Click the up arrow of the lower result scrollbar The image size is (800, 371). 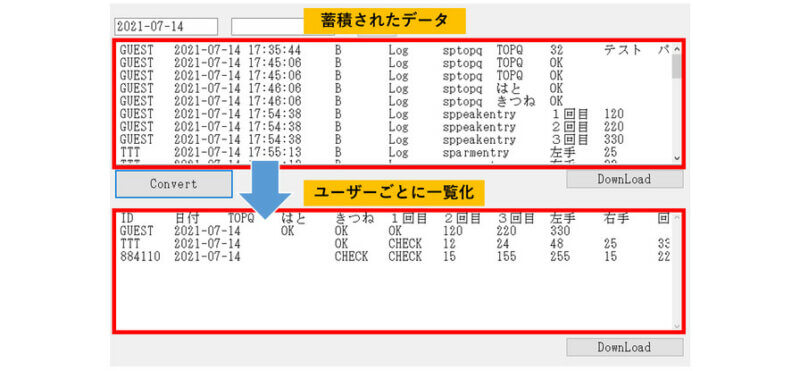tap(677, 218)
